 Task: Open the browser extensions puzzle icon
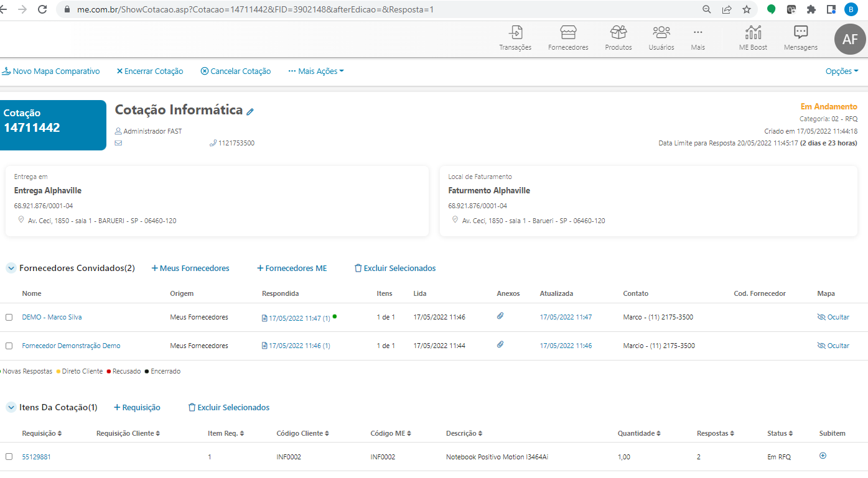tap(811, 9)
